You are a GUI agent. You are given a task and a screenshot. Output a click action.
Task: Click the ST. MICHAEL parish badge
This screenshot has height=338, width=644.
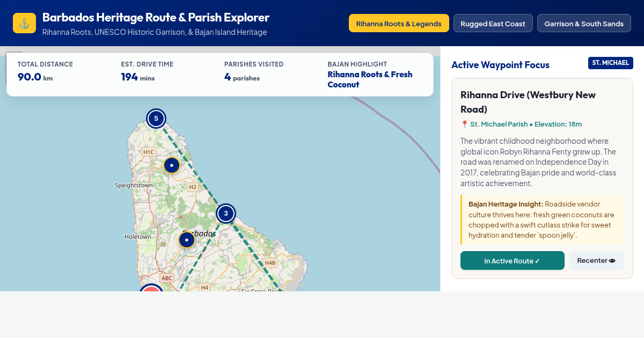click(611, 63)
